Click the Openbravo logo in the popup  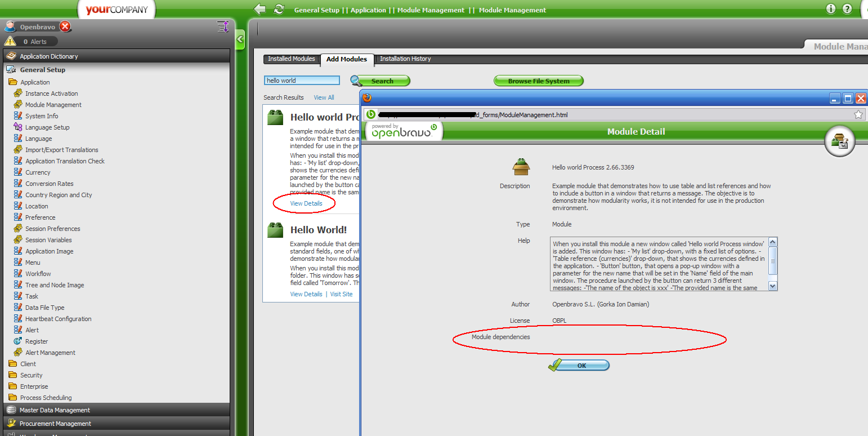pyautogui.click(x=404, y=131)
